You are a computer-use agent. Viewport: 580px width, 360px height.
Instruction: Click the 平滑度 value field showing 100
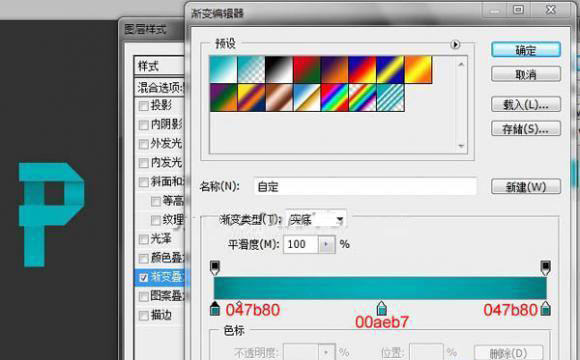coord(300,244)
